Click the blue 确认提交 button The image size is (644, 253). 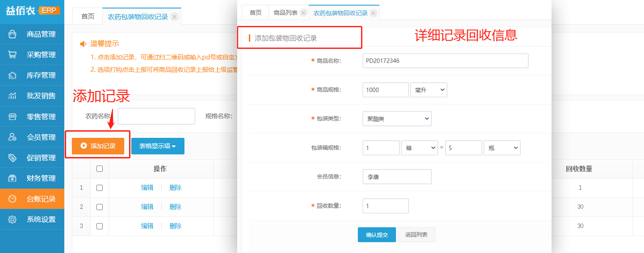pos(376,235)
